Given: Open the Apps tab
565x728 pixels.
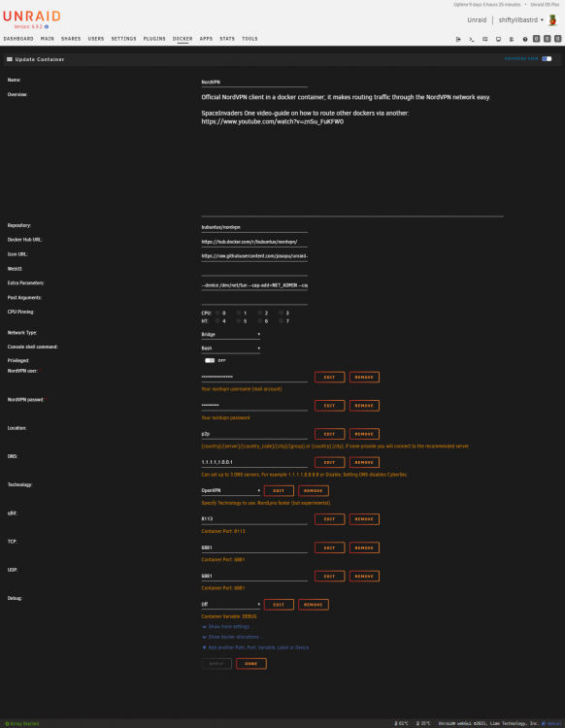Looking at the screenshot, I should coord(206,39).
